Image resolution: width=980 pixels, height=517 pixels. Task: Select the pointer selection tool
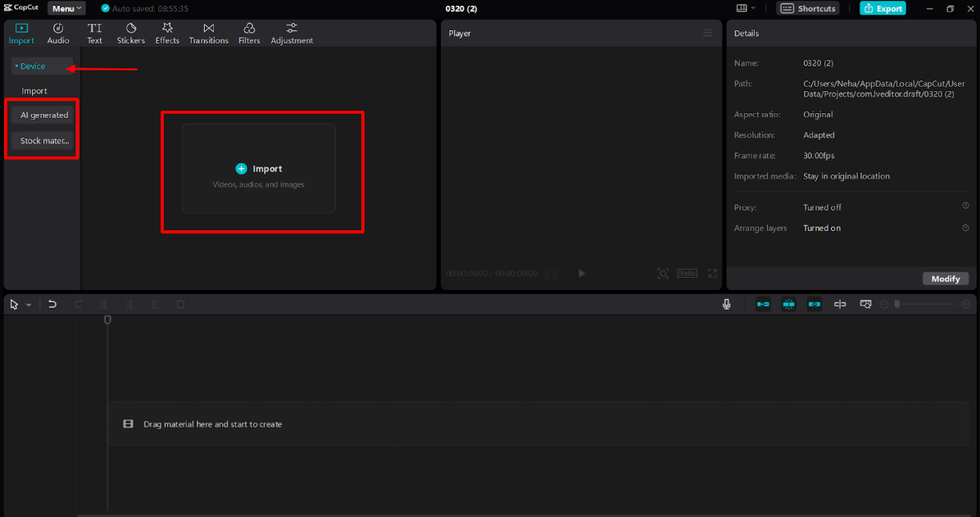14,305
